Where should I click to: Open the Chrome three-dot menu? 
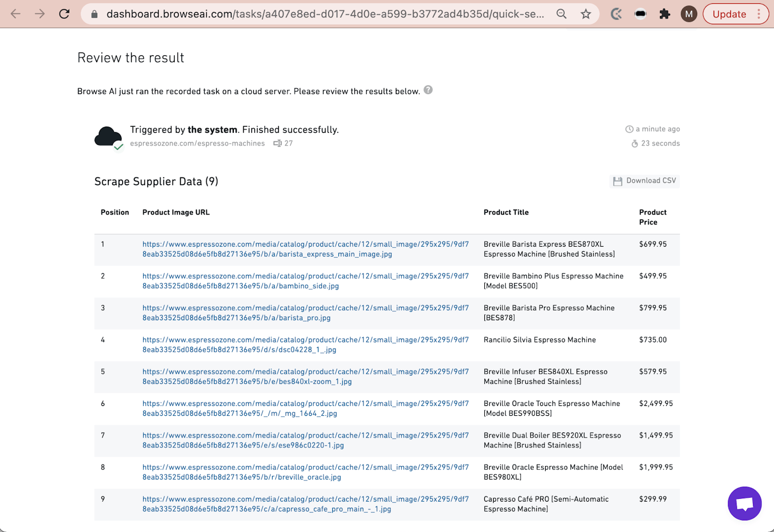759,14
